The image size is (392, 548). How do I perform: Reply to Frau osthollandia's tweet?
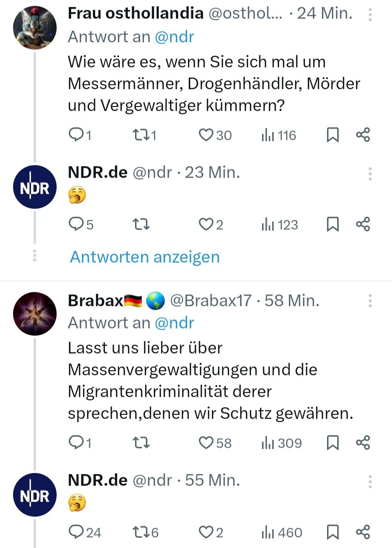pos(76,135)
